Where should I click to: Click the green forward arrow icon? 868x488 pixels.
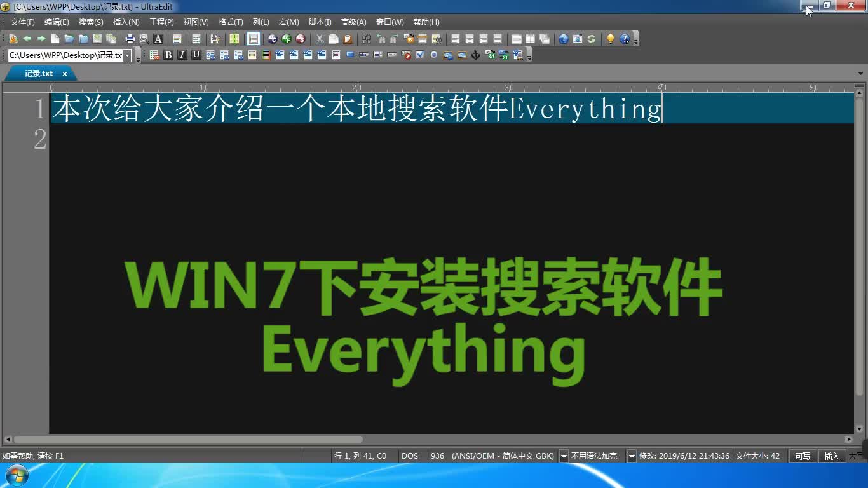pyautogui.click(x=41, y=39)
